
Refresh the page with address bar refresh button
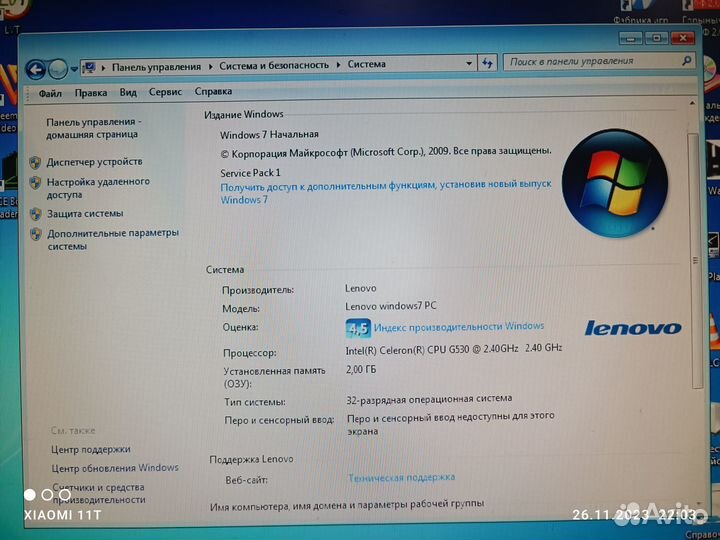487,63
